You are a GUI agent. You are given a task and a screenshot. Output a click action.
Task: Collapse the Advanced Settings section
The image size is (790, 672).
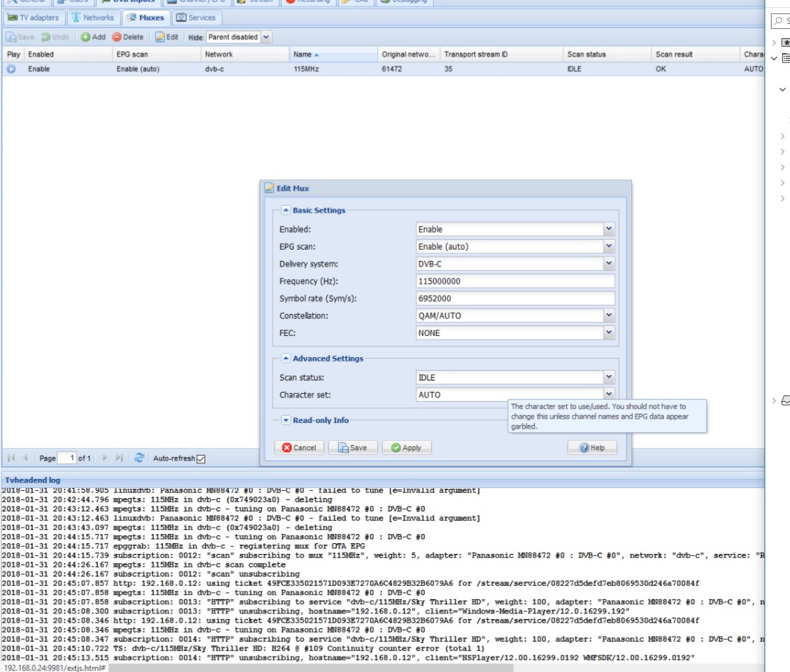(286, 359)
